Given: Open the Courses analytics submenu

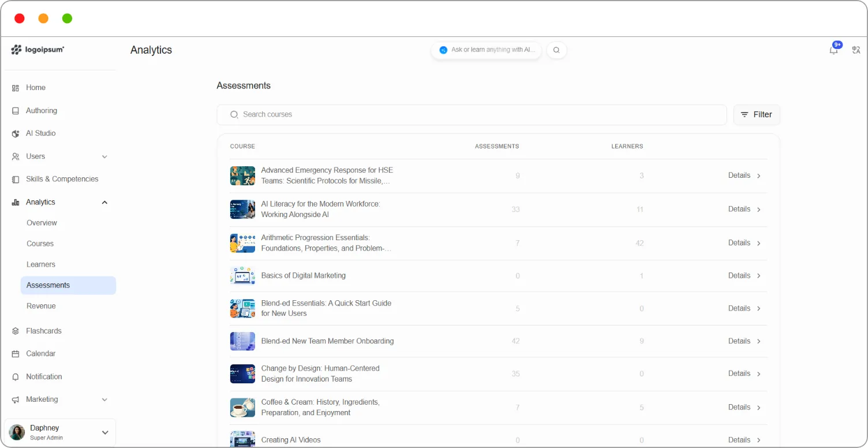Looking at the screenshot, I should coord(40,244).
